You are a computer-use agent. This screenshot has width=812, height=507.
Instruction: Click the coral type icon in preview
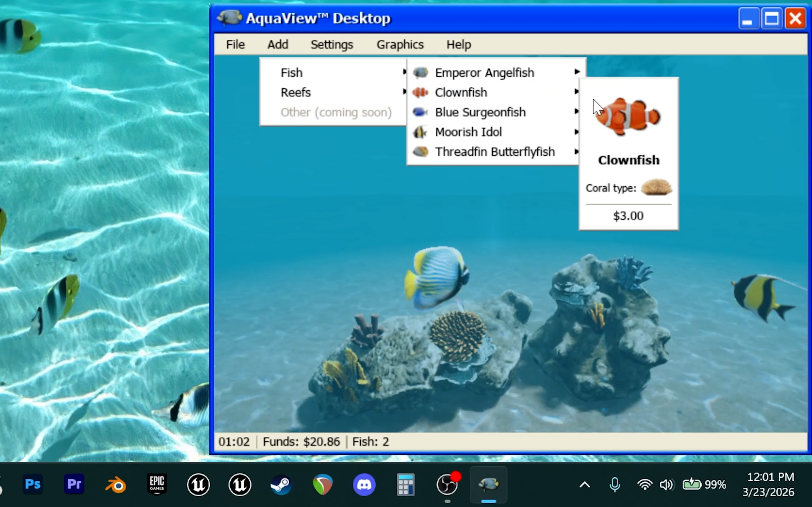[656, 187]
